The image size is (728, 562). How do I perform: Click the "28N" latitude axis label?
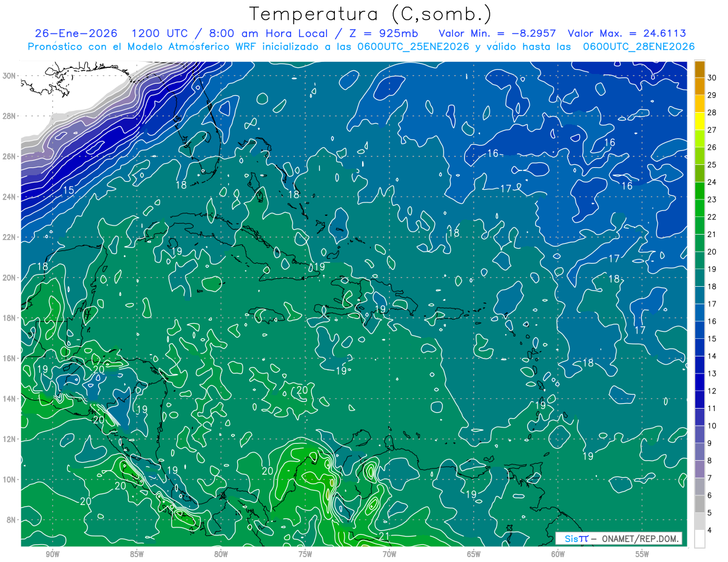pyautogui.click(x=10, y=116)
